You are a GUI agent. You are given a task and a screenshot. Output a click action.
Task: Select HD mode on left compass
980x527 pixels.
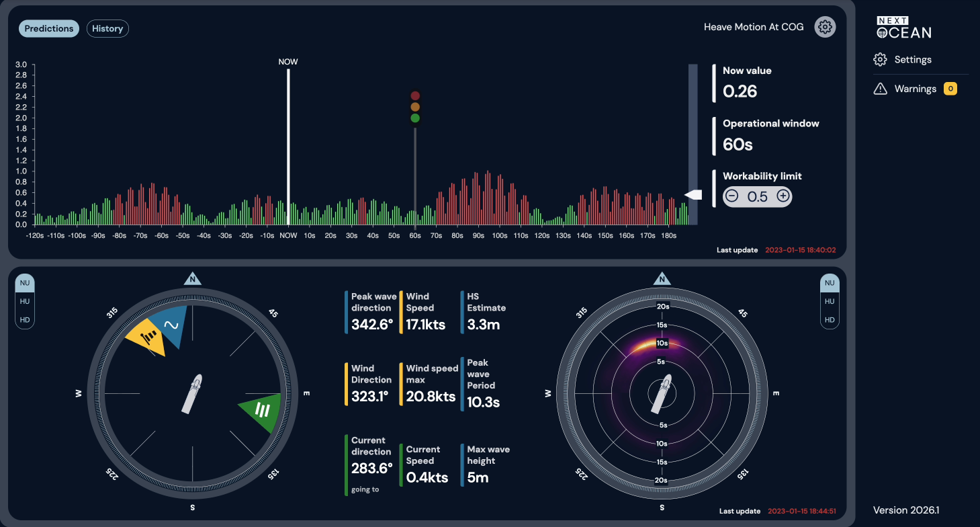pos(25,320)
